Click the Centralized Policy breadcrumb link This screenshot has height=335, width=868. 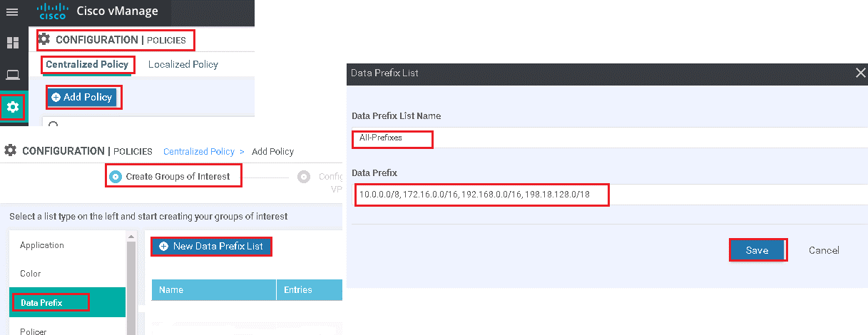coord(199,151)
